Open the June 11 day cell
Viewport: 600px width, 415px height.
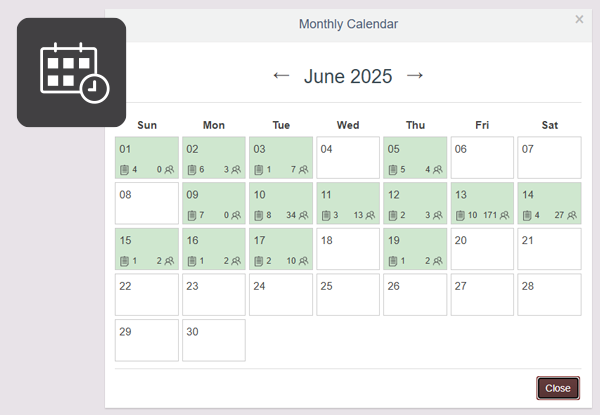[x=348, y=203]
